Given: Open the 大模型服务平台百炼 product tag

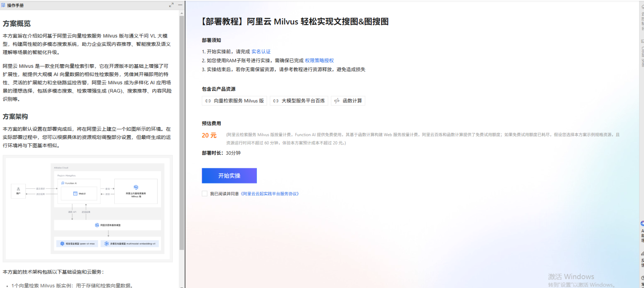Looking at the screenshot, I should 299,101.
